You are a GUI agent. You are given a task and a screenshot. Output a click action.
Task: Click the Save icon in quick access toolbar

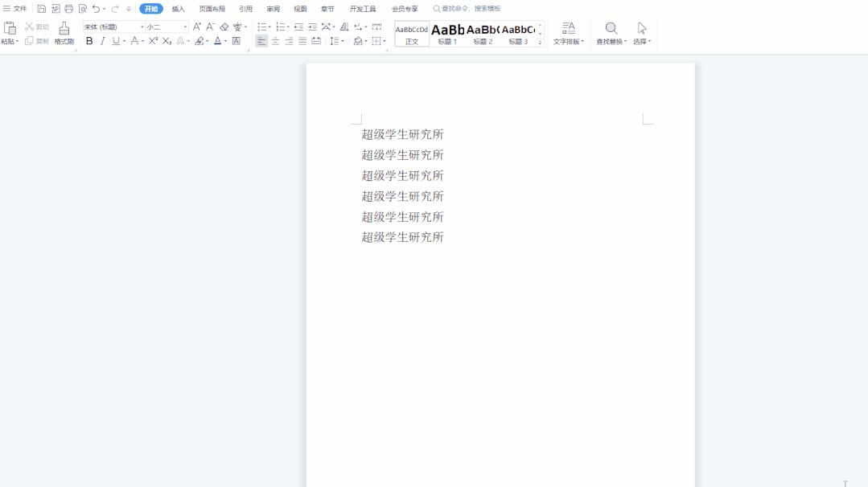coord(42,9)
